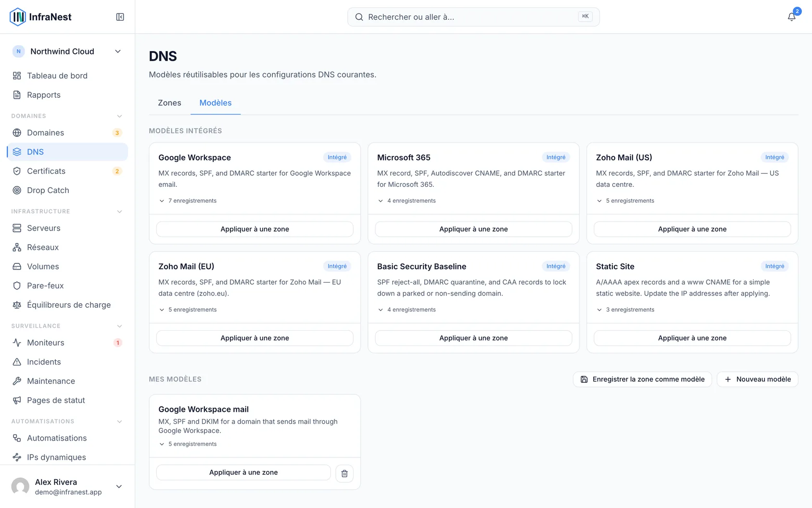
Task: Expand Zoho Mail (EU) 5 enregistrements
Action: click(x=188, y=310)
